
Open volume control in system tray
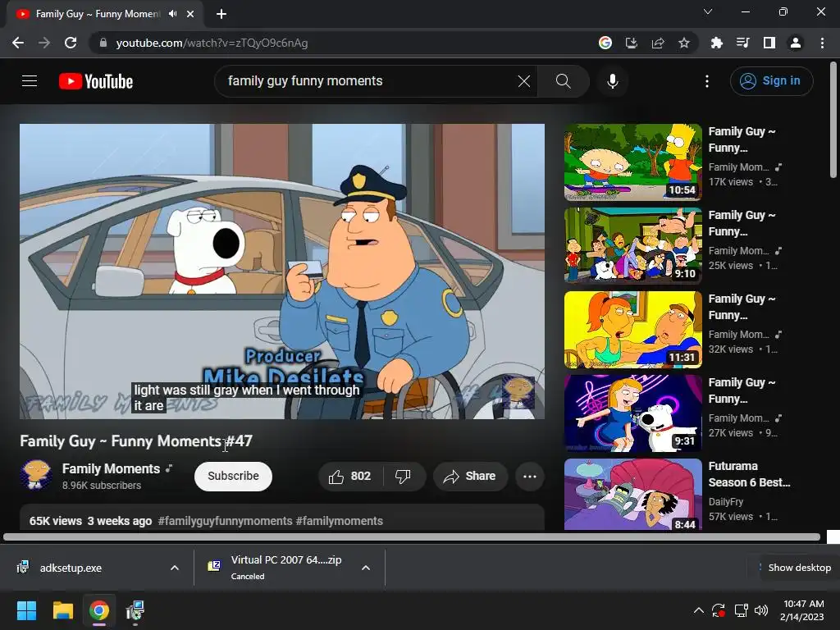760,610
